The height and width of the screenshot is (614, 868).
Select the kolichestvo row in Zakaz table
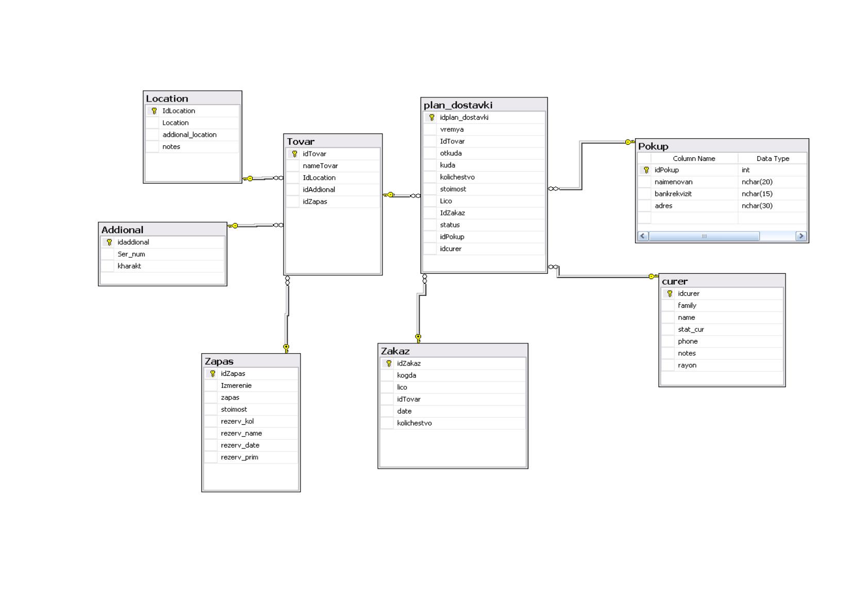pos(453,423)
